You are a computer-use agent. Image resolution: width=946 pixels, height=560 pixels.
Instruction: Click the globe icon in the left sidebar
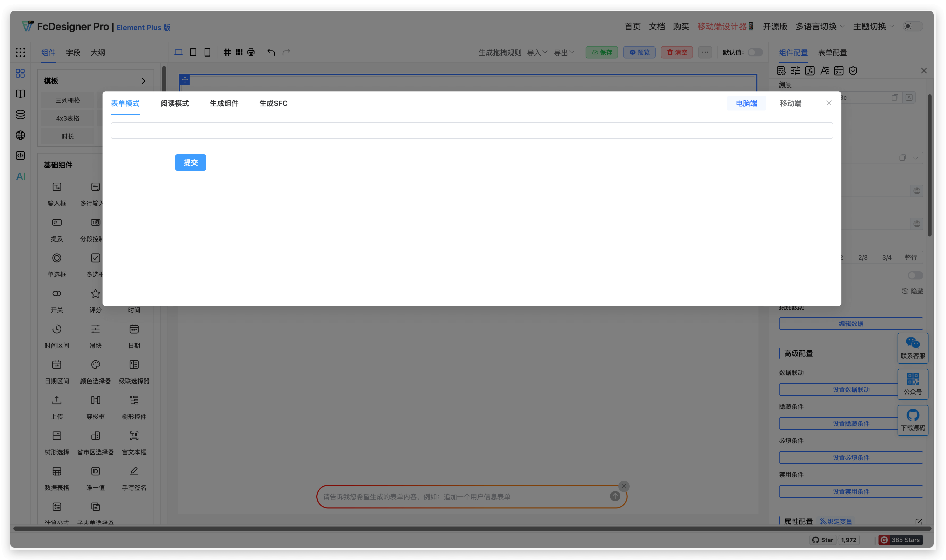coord(20,135)
